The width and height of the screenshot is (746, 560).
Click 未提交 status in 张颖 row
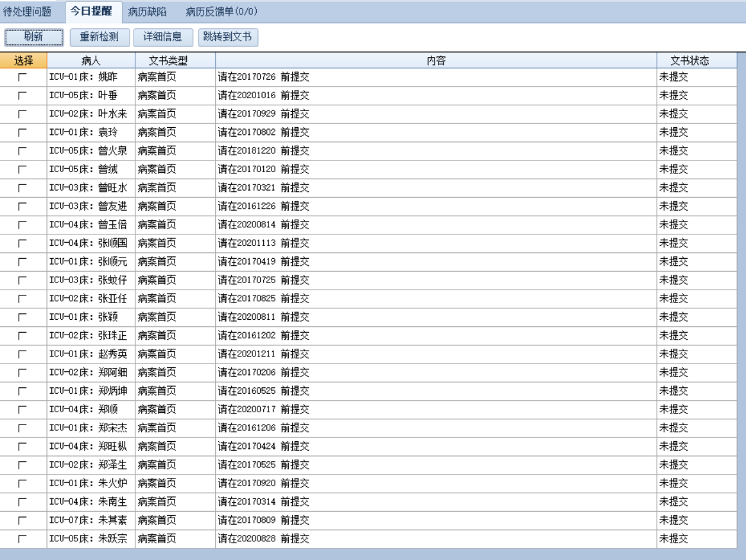tap(673, 317)
